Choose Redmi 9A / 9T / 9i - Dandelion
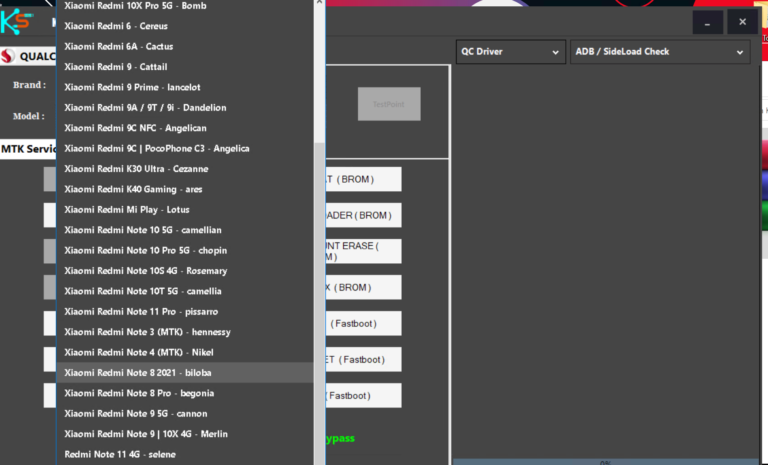 pyautogui.click(x=185, y=108)
